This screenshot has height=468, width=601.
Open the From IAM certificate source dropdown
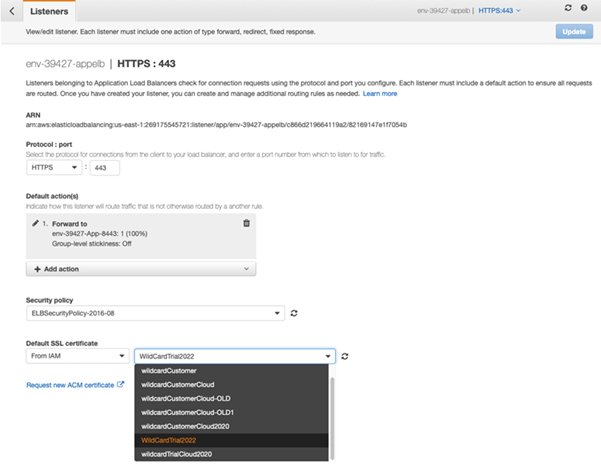77,355
